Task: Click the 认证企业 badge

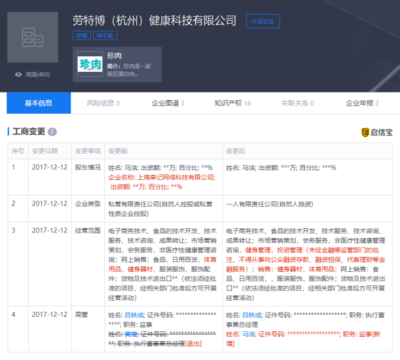Action: [263, 21]
